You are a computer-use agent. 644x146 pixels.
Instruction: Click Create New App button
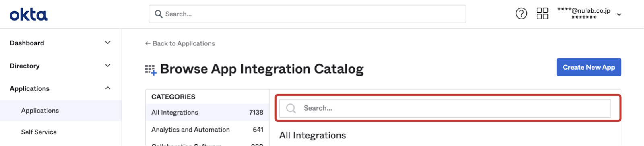tap(589, 67)
